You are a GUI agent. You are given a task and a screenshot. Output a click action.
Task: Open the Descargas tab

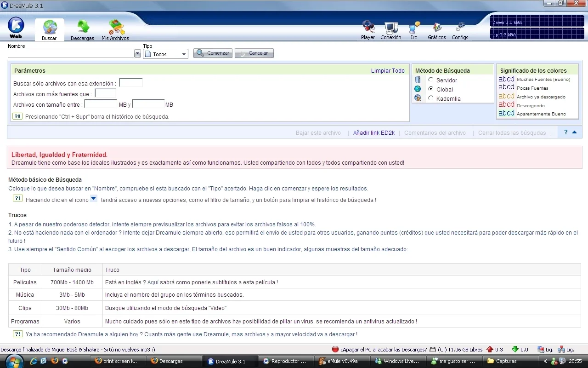83,30
